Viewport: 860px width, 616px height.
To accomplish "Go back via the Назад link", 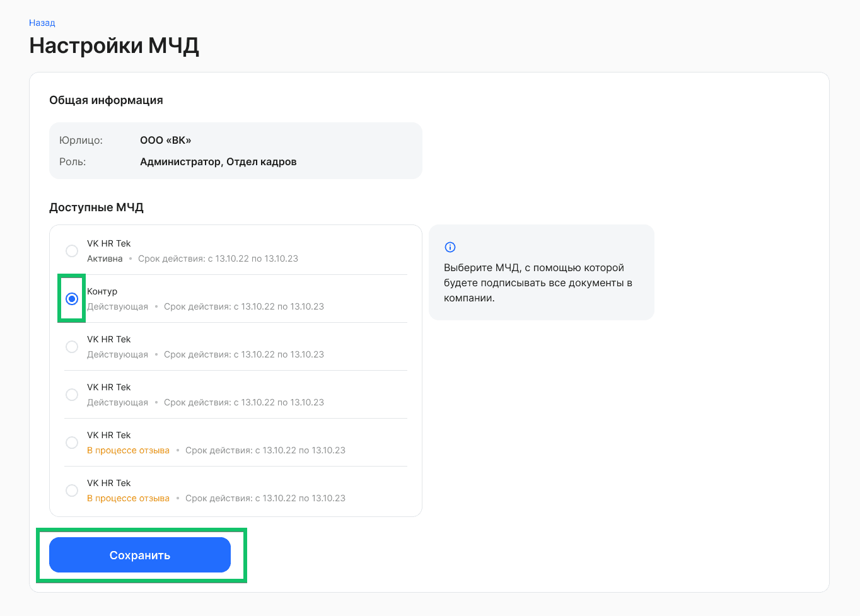I will pos(42,23).
